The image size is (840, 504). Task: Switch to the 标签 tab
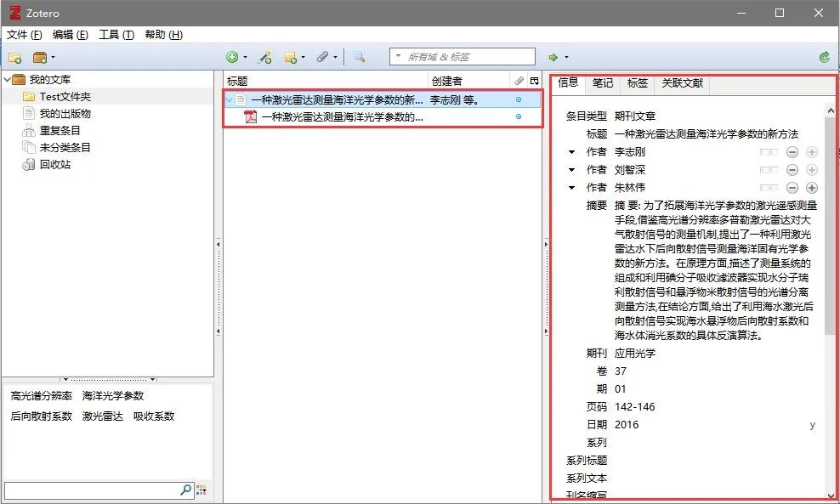(638, 83)
